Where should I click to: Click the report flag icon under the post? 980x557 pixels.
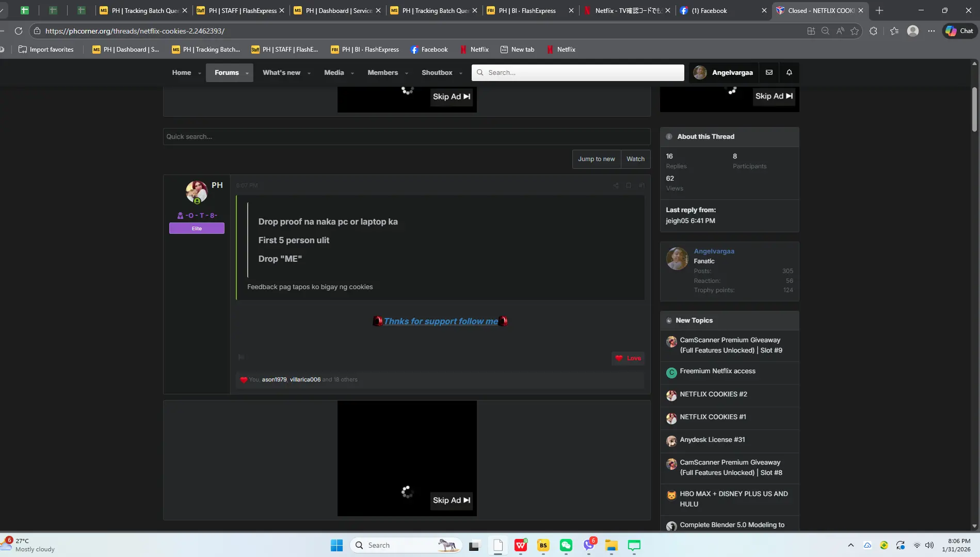click(x=241, y=357)
